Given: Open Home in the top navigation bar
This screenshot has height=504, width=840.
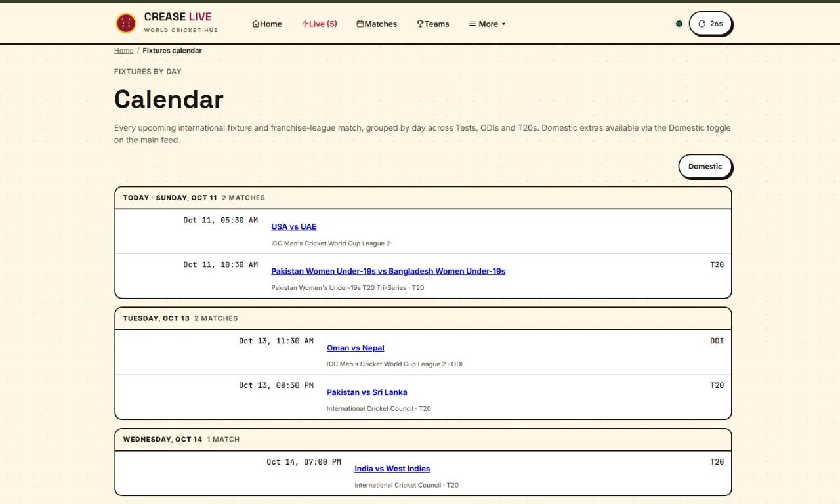Looking at the screenshot, I should coord(267,24).
